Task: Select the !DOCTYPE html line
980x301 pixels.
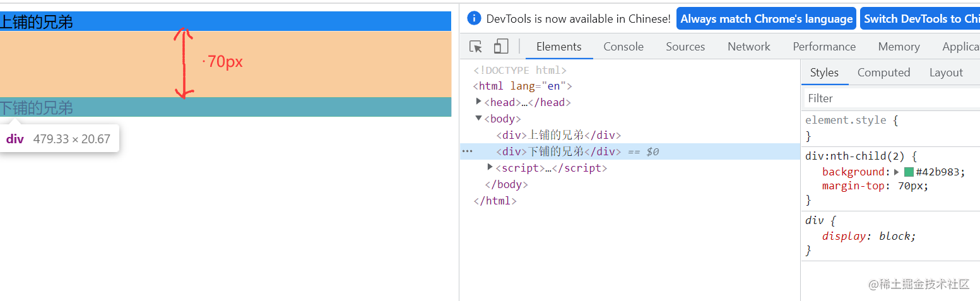Action: (x=520, y=70)
